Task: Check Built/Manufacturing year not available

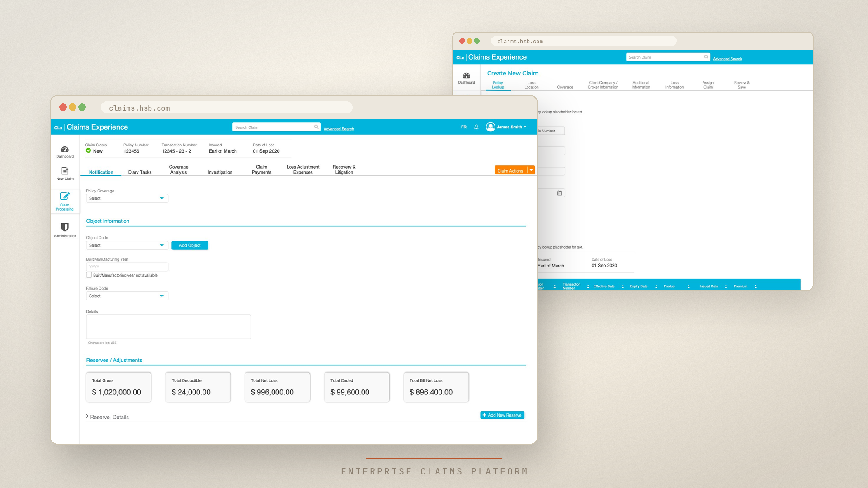Action: [89, 275]
